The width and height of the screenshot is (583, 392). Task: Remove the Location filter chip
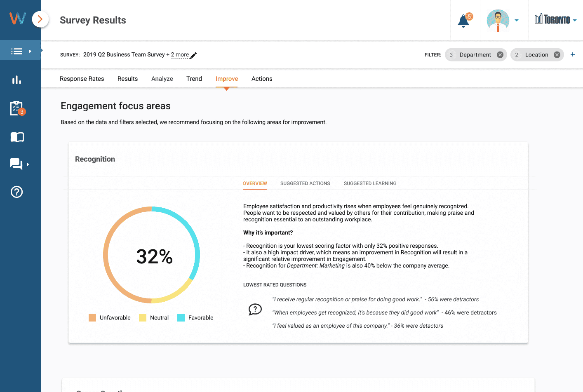click(557, 54)
